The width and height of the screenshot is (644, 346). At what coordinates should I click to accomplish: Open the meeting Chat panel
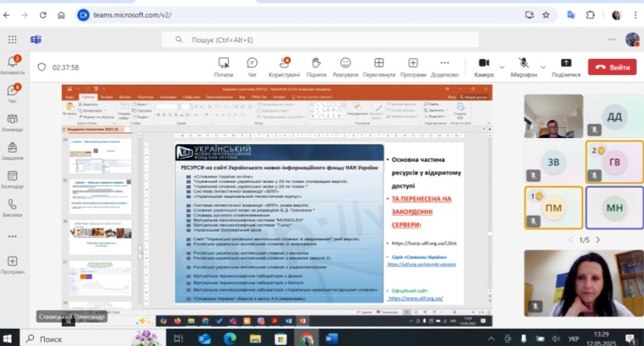pyautogui.click(x=252, y=66)
